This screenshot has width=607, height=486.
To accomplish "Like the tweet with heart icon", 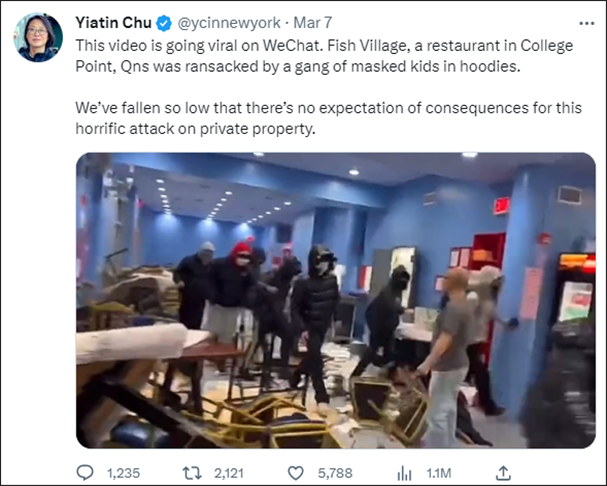I will [296, 473].
